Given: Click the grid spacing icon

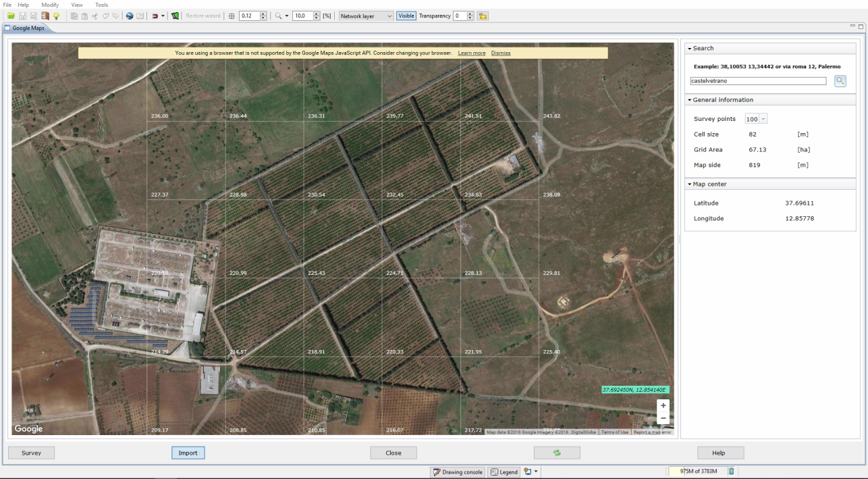Looking at the screenshot, I should [232, 16].
